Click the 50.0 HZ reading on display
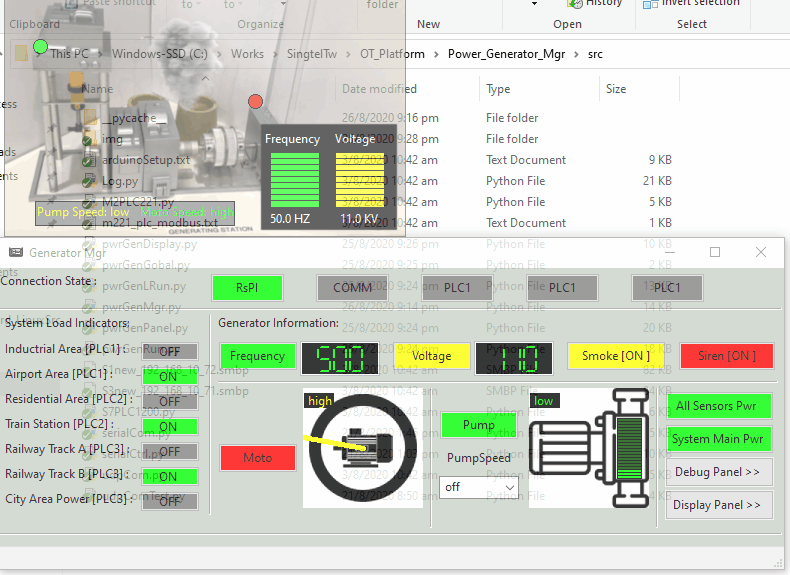Viewport: 790px width, 575px height. (290, 219)
